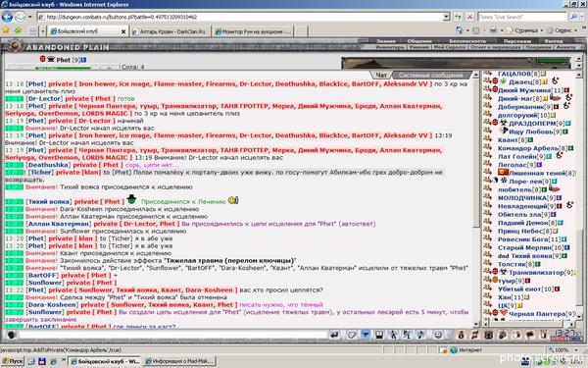Click the Print icon in IE toolbar
Viewport: 588px width, 368px height.
[x=494, y=30]
